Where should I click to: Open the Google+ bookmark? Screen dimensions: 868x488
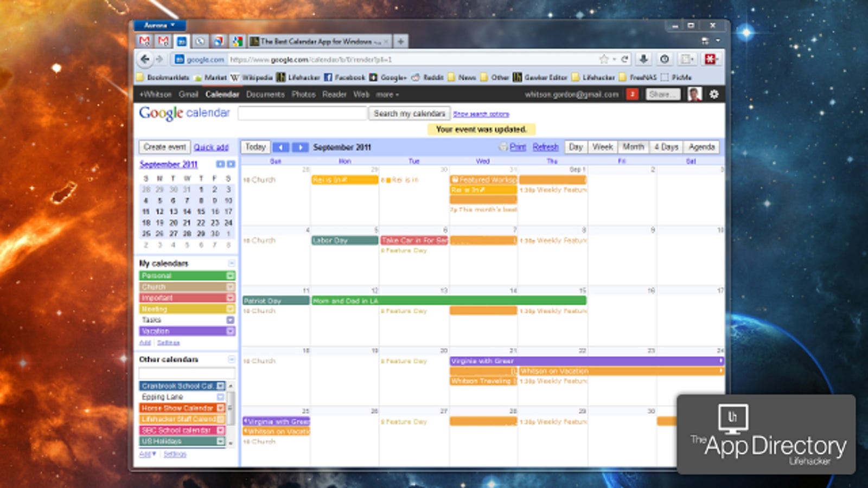coord(388,78)
